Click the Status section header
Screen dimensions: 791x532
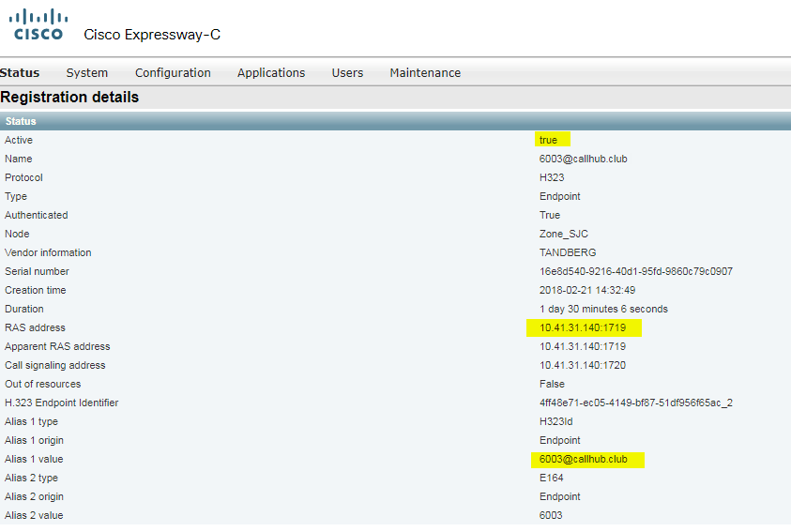(396, 121)
